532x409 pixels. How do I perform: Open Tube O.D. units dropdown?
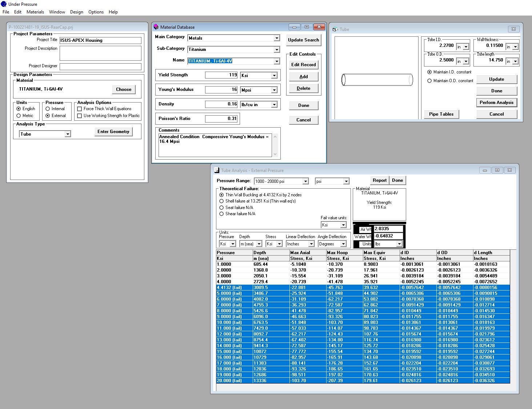tap(466, 61)
